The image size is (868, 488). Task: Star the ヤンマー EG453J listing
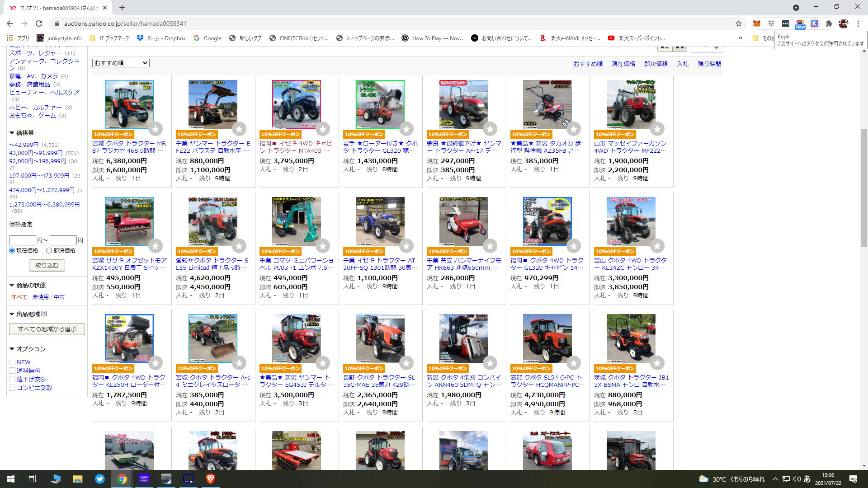323,363
